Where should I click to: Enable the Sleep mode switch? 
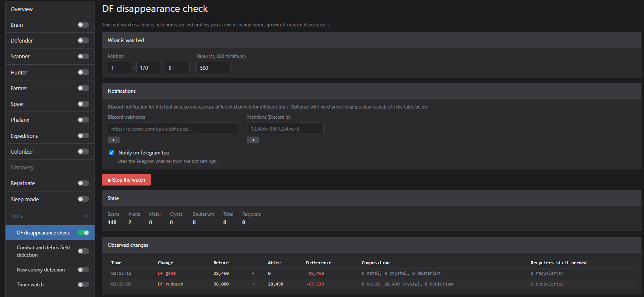tap(83, 199)
